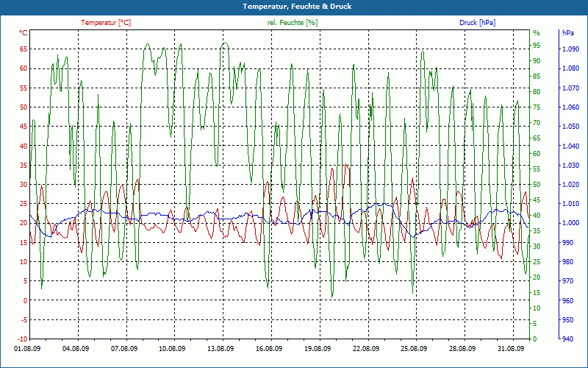This screenshot has width=588, height=368.
Task: Click red temperature axis value 50
Action: 24,107
